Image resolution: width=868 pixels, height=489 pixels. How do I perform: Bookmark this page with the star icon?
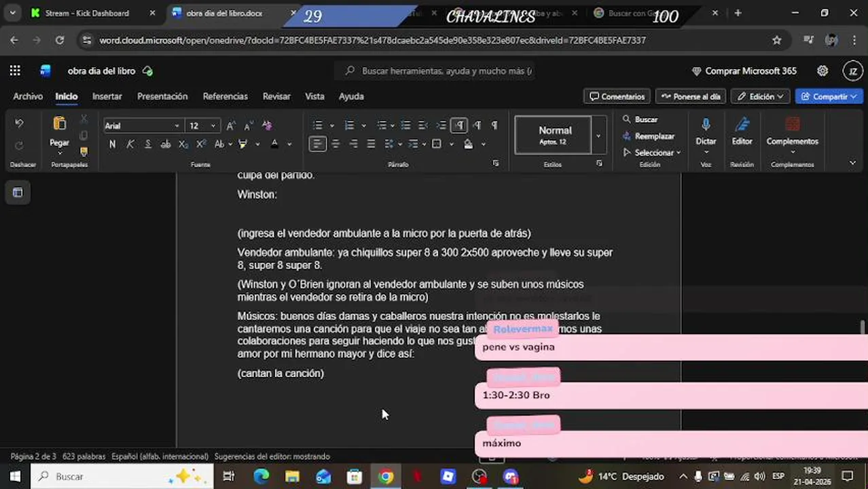[x=776, y=40]
